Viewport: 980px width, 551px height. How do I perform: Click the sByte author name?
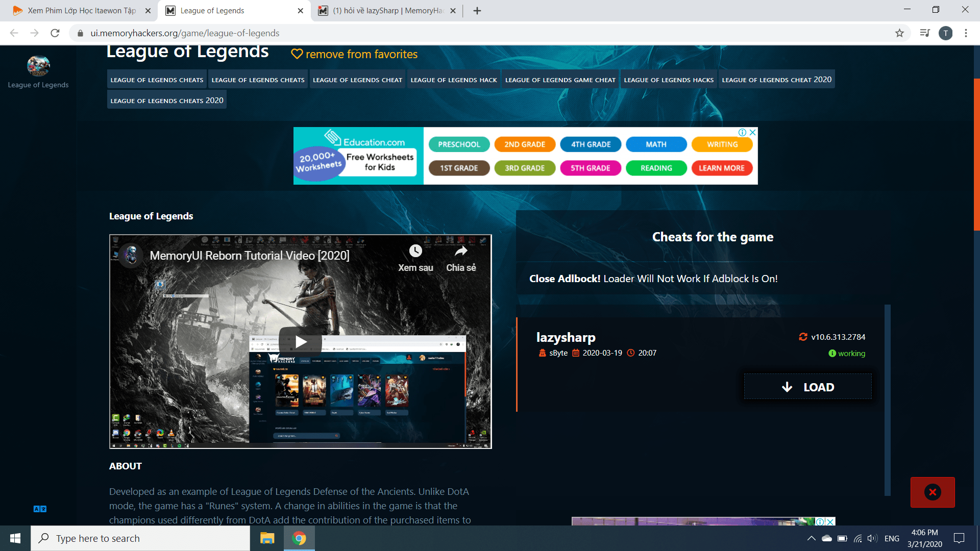point(558,353)
